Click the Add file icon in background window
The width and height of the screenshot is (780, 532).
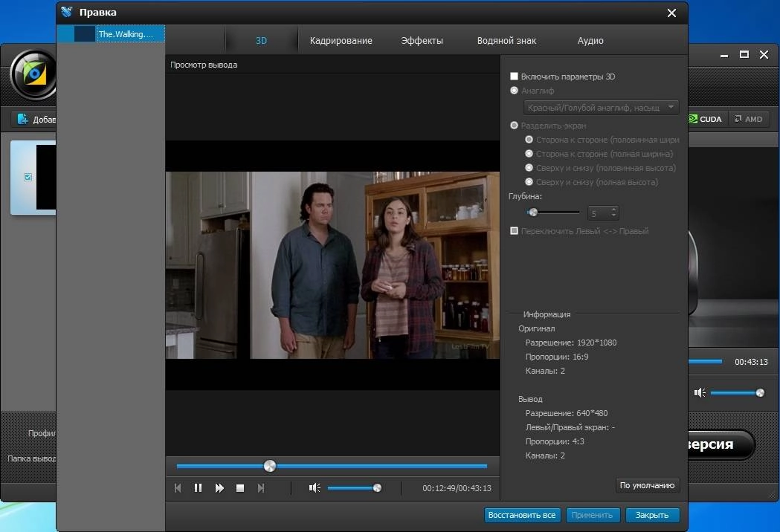click(23, 119)
